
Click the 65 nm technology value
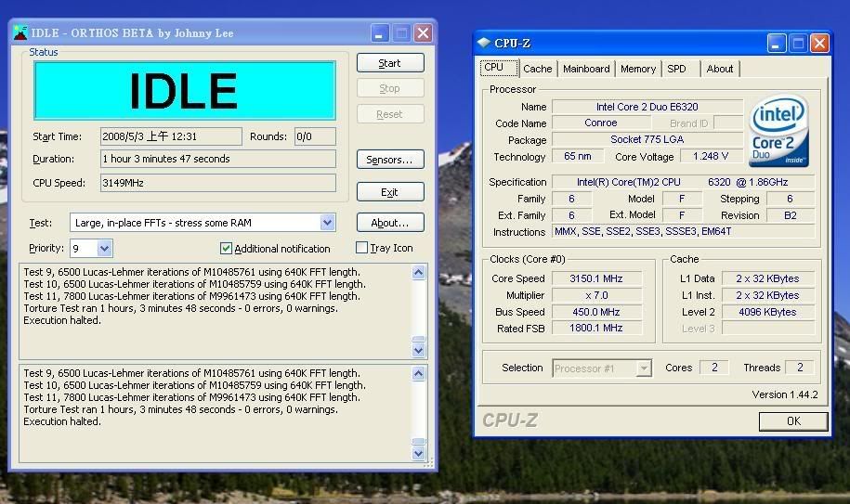pyautogui.click(x=578, y=156)
